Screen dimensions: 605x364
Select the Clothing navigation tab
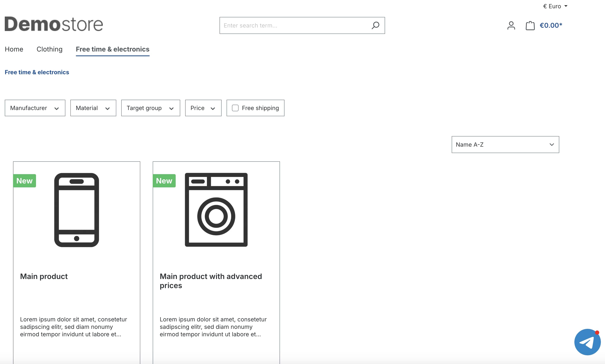pyautogui.click(x=49, y=49)
